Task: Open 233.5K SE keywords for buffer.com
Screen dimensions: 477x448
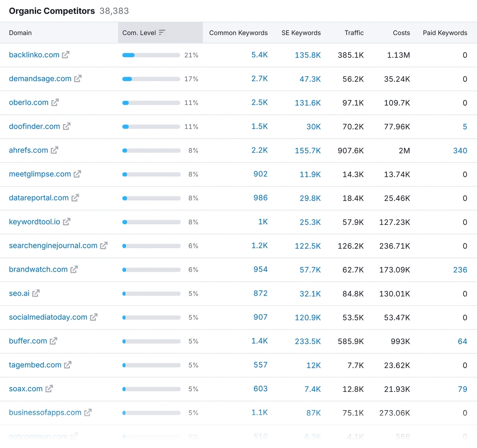Action: click(x=308, y=341)
